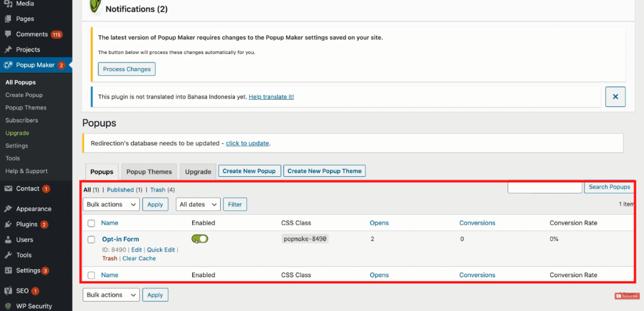Click the Comments speech bubble icon
Image resolution: width=644 pixels, height=311 pixels.
coord(8,34)
